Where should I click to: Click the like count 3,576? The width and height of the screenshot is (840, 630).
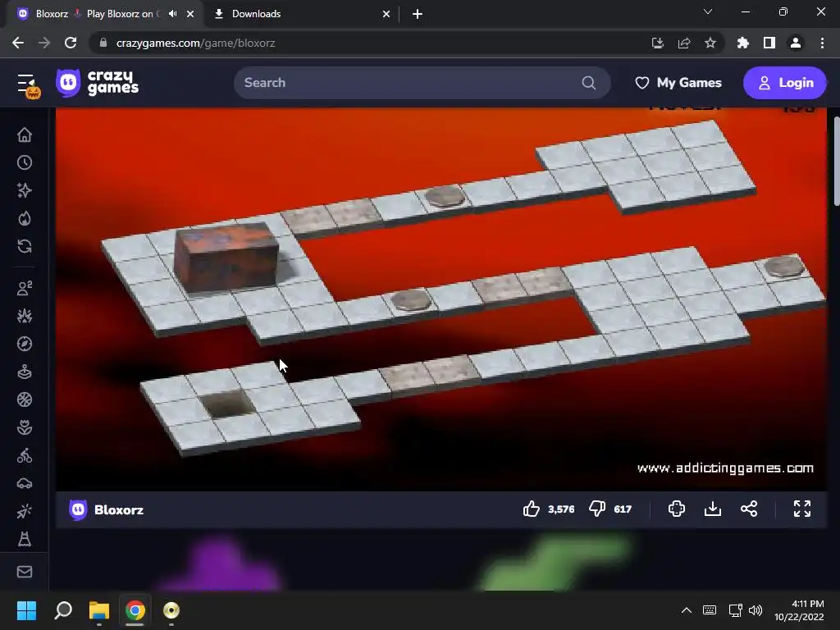point(561,509)
